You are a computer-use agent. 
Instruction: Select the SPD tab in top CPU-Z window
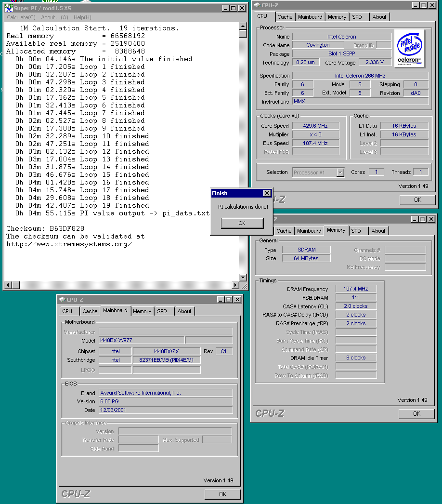[x=357, y=17]
